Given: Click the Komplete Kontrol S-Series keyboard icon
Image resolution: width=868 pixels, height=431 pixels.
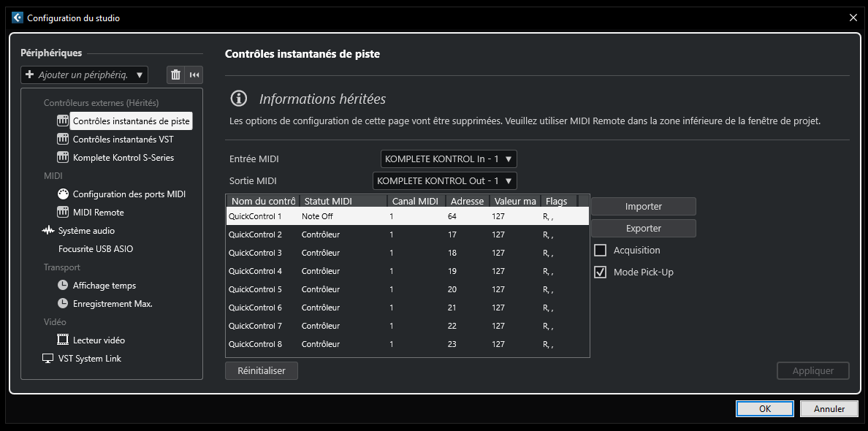Looking at the screenshot, I should pos(62,157).
